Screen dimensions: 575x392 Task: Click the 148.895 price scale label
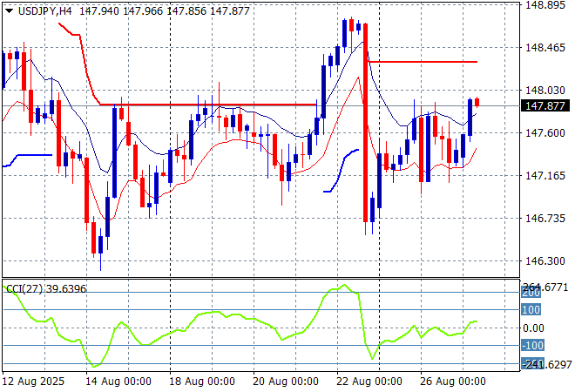click(545, 5)
